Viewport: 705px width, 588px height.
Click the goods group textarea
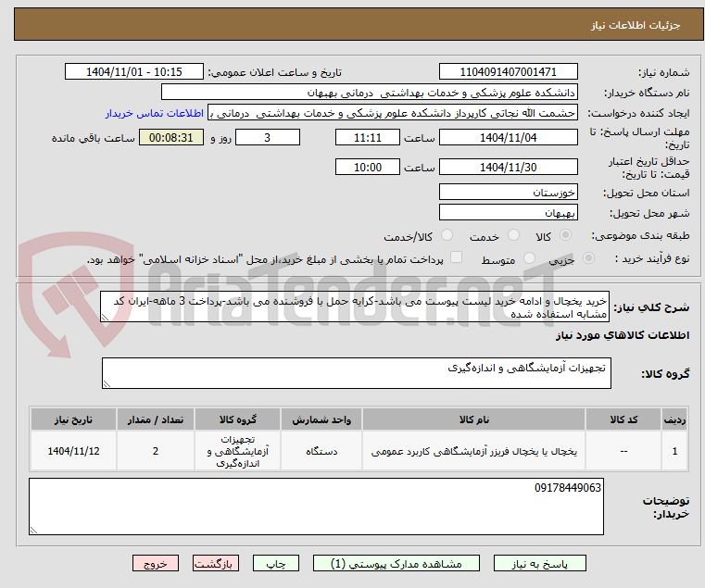point(357,373)
